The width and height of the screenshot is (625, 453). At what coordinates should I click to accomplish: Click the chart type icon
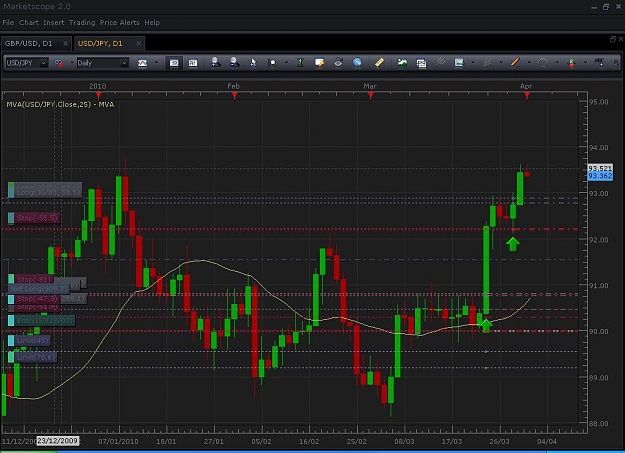pos(142,63)
